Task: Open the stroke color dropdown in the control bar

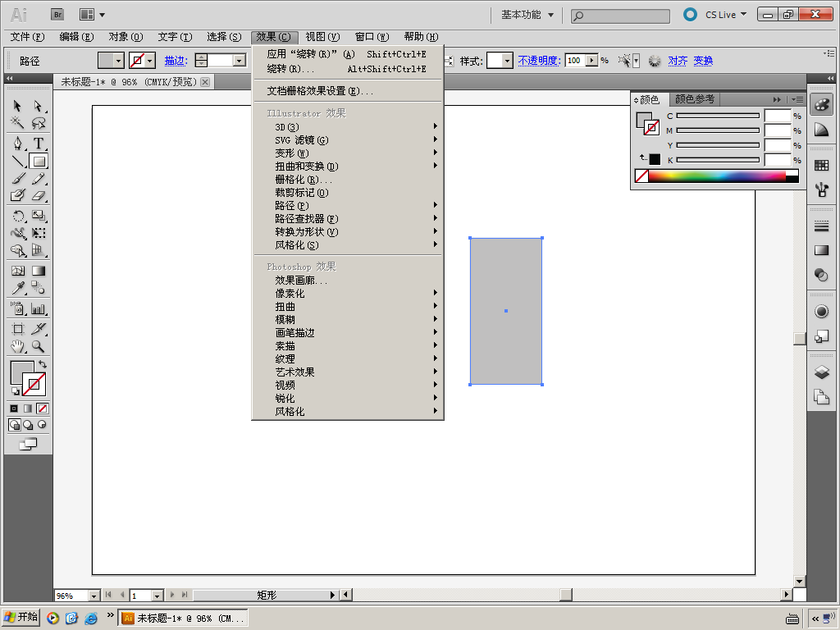Action: click(x=151, y=61)
